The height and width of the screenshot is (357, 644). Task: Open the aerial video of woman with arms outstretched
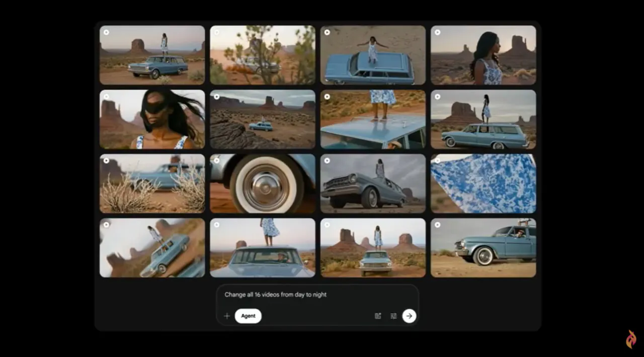click(373, 55)
